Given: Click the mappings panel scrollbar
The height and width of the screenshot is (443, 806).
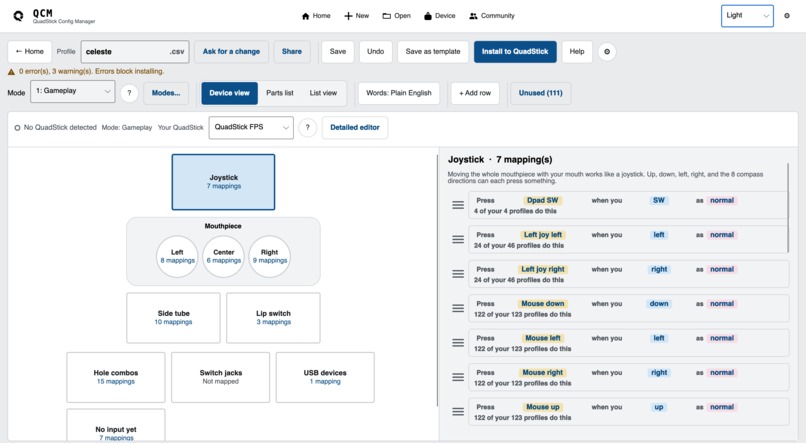Looking at the screenshot, I should point(787,208).
